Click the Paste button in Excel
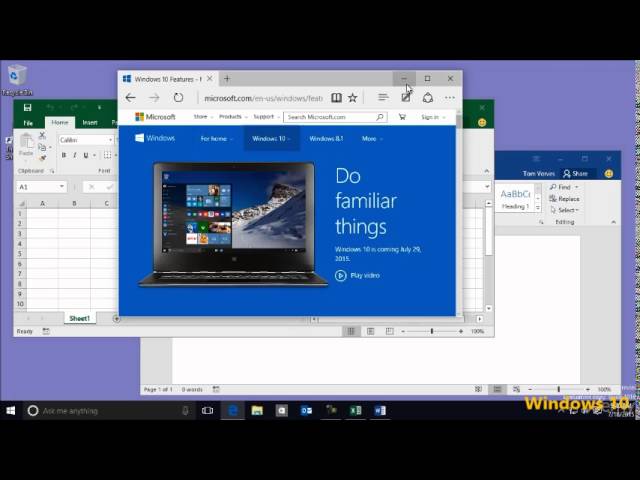This screenshot has height=480, width=640. (x=26, y=146)
